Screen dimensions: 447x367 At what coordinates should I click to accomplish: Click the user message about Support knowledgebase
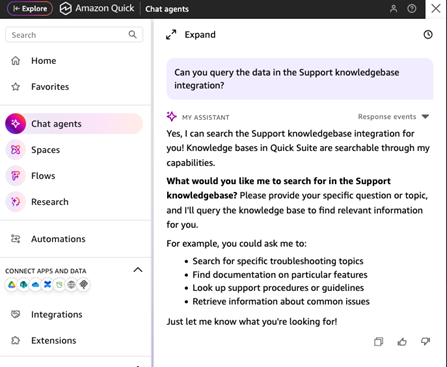300,79
